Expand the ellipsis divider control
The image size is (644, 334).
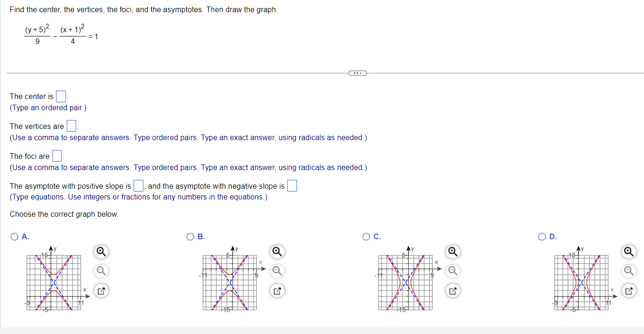point(358,73)
